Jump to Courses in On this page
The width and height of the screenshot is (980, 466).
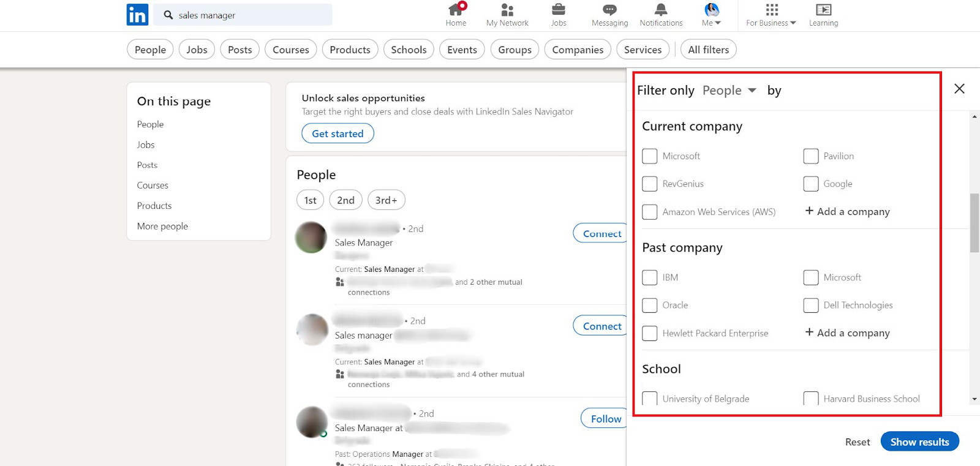point(153,185)
